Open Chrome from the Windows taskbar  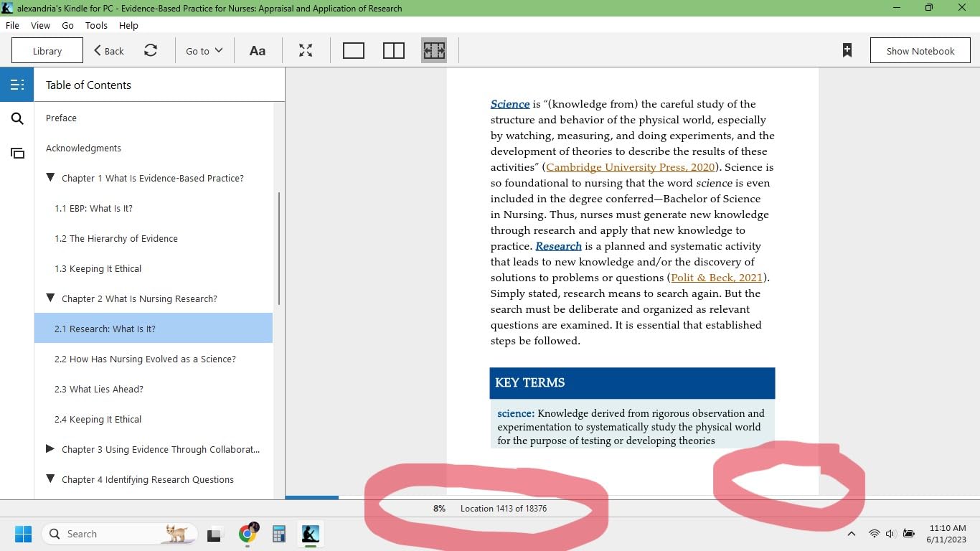[248, 534]
